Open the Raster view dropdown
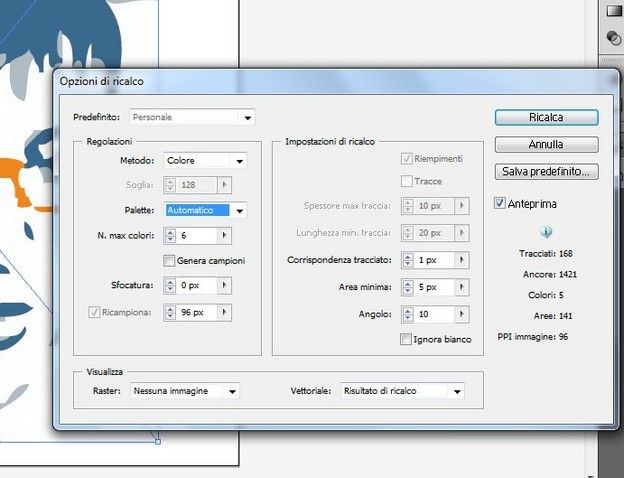The width and height of the screenshot is (624, 478). pyautogui.click(x=232, y=391)
